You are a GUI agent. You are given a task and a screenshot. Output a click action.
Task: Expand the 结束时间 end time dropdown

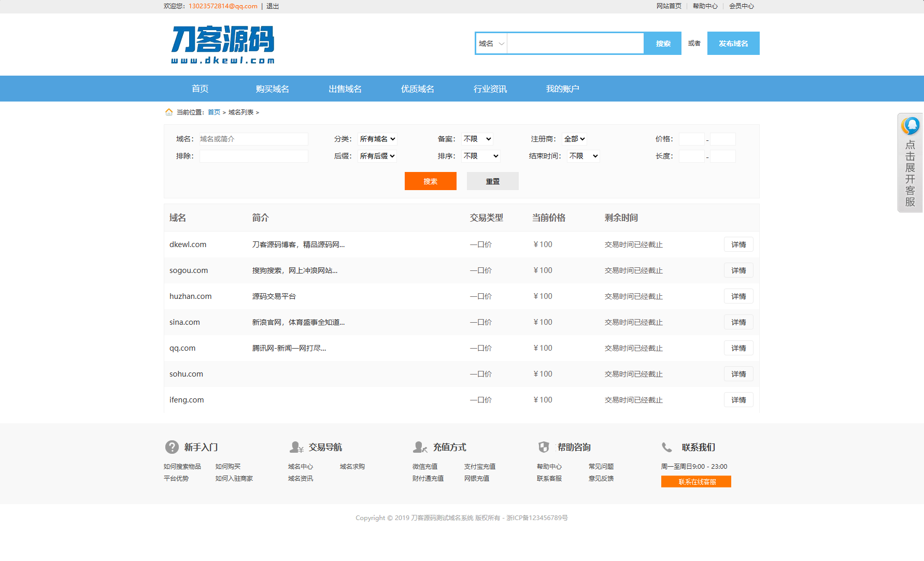click(582, 155)
